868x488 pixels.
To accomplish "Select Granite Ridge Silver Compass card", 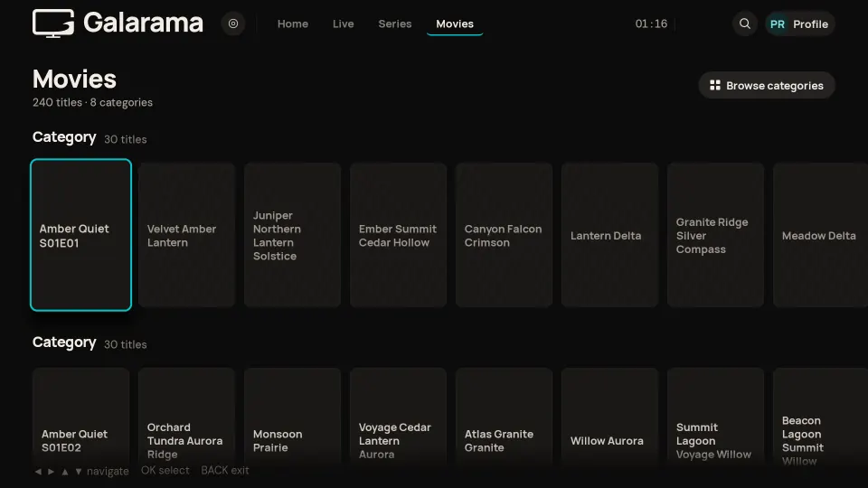I will pyautogui.click(x=715, y=235).
